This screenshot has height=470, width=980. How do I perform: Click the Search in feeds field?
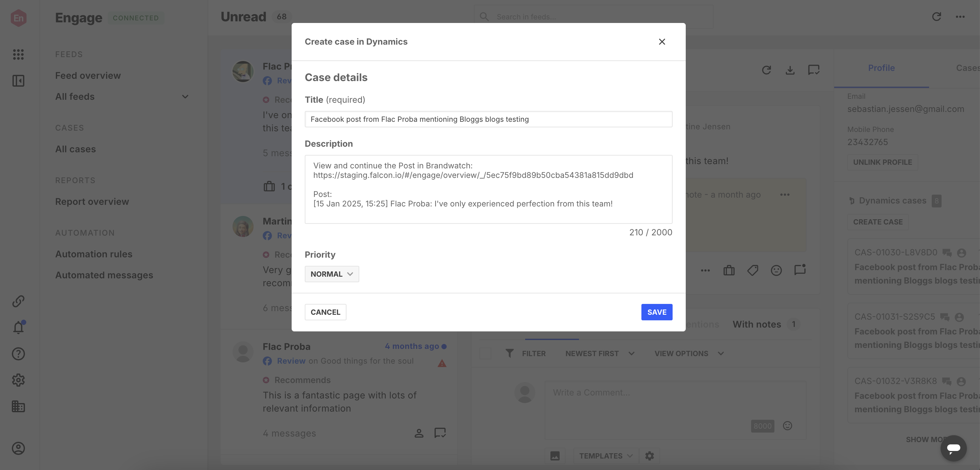click(593, 17)
